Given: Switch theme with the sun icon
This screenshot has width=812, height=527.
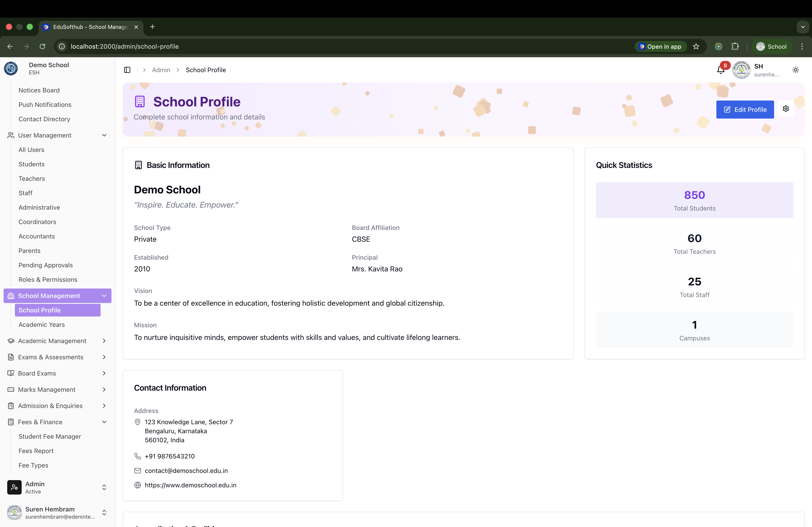Looking at the screenshot, I should click(x=796, y=70).
